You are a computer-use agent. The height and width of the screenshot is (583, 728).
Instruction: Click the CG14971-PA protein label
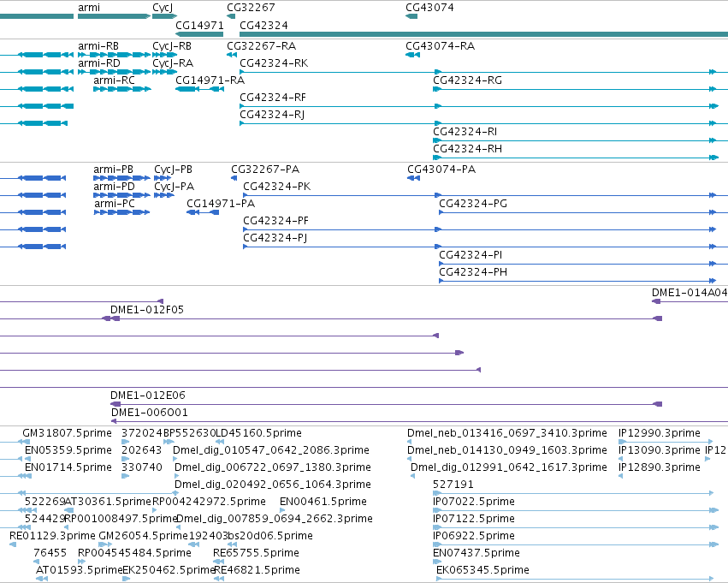click(x=221, y=204)
